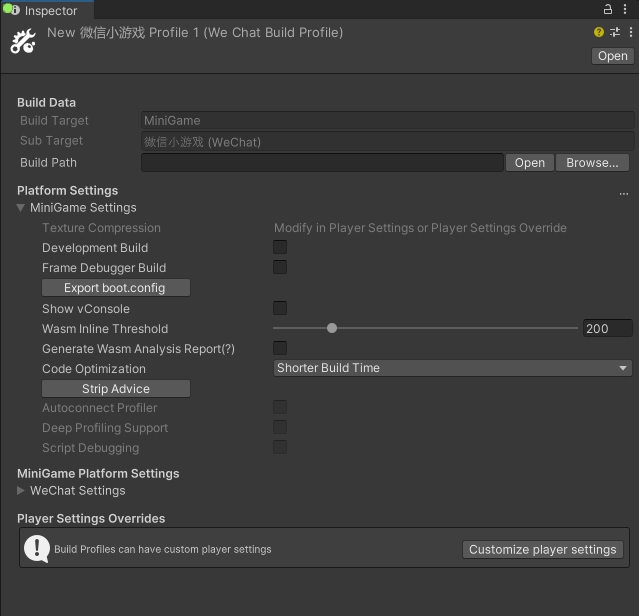
Task: Expand the WeChat Settings foldout
Action: [x=22, y=491]
